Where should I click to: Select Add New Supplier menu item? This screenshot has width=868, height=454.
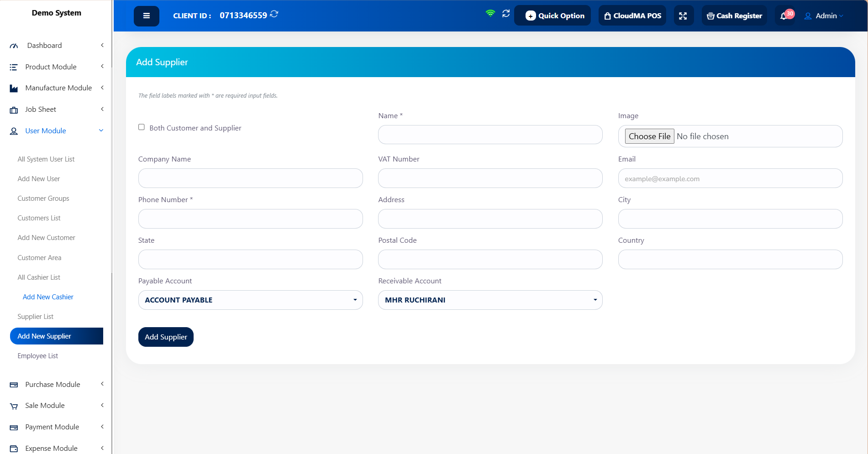pos(57,336)
